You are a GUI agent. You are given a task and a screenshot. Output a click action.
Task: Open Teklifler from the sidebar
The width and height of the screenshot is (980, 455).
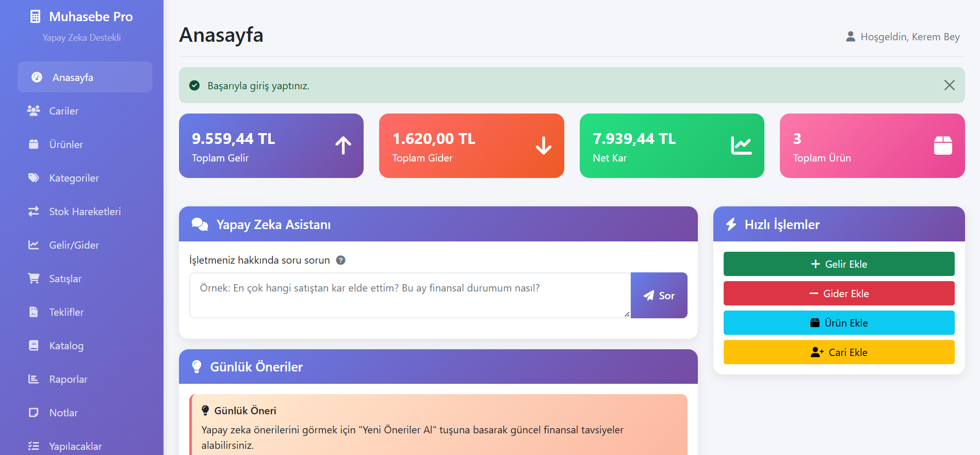66,312
